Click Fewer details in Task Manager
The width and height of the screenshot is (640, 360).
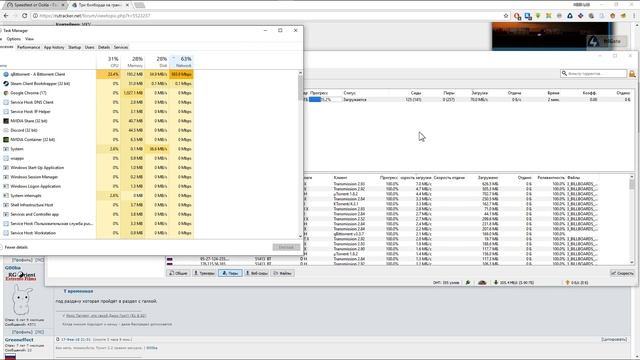(x=16, y=247)
